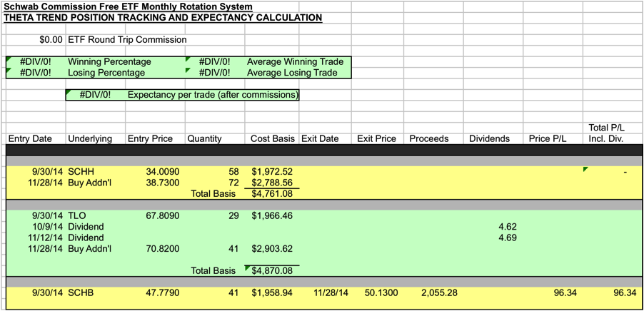Select the Schwab Commission Free ETF title cell
This screenshot has width=644, height=311.
[x=128, y=7]
